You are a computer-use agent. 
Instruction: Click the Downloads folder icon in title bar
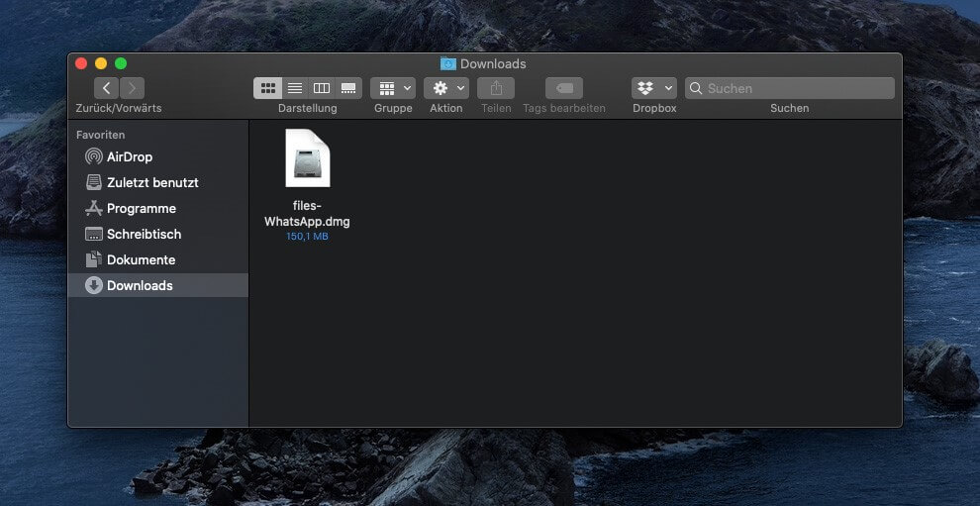448,63
